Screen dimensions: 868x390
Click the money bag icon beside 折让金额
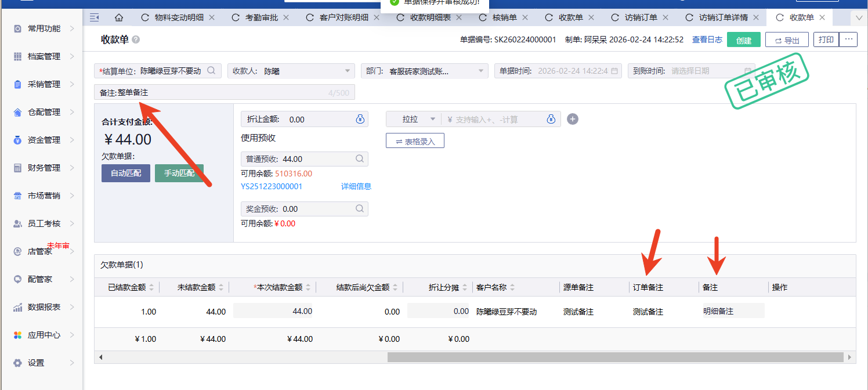coord(360,120)
